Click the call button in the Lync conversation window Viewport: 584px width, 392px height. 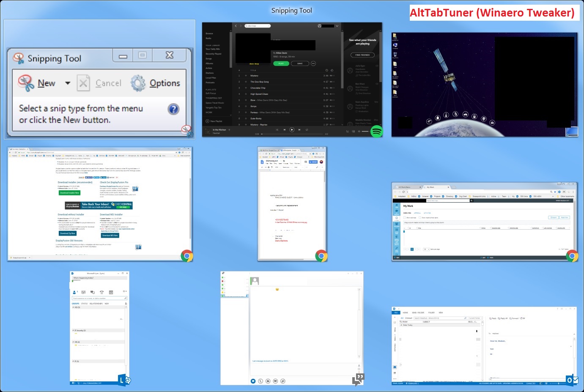tap(260, 381)
